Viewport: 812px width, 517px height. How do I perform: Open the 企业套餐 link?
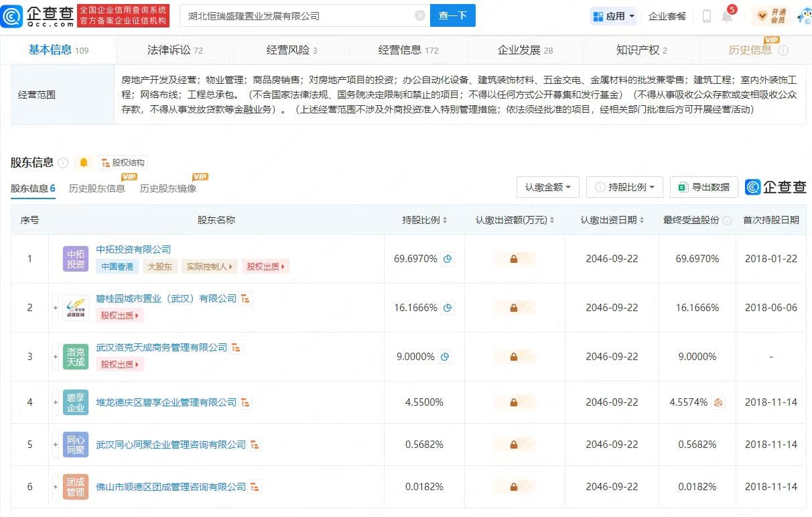tap(667, 16)
